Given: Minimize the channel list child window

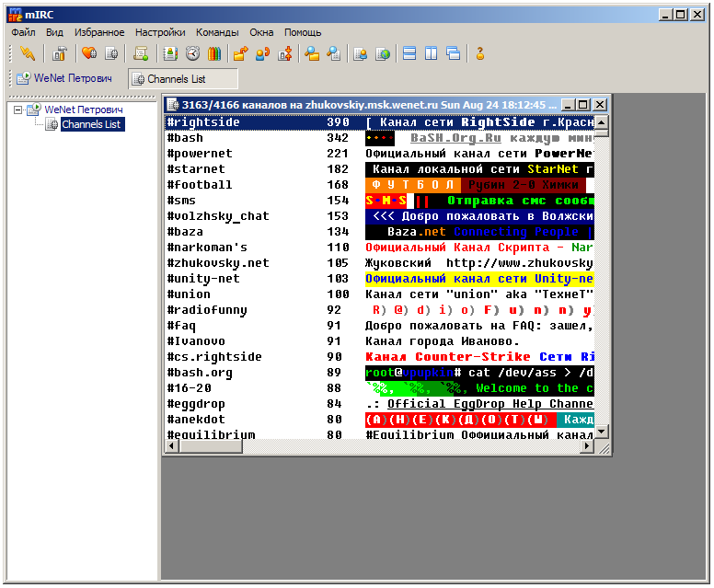Looking at the screenshot, I should pos(569,105).
